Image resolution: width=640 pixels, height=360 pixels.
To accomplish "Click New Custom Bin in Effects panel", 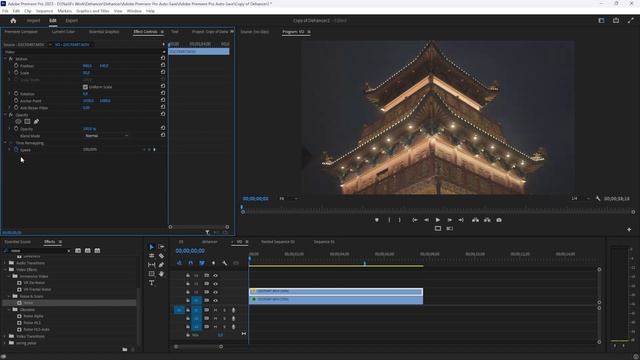I will click(124, 349).
